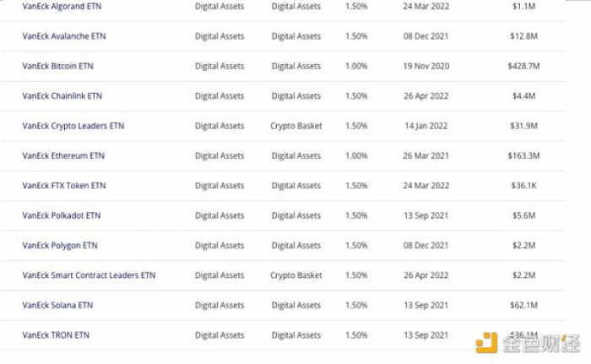Screen dimensions: 591x364
Task: Open the VanEck Avalanche ETN link
Action: (x=64, y=35)
